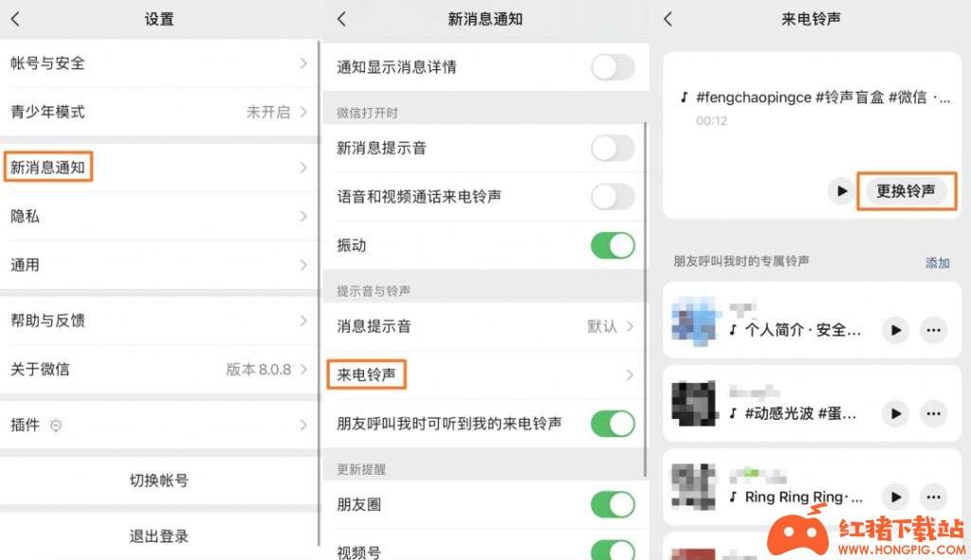
Task: Turn off the 振动 switch
Action: 613,245
